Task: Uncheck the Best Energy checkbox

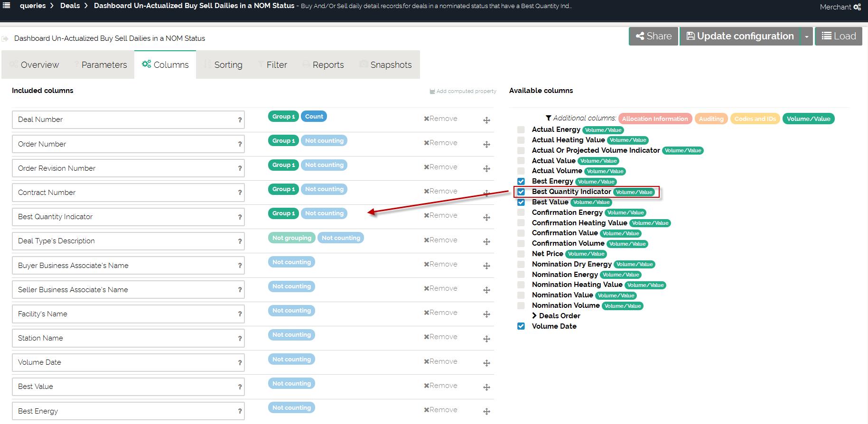Action: click(521, 181)
